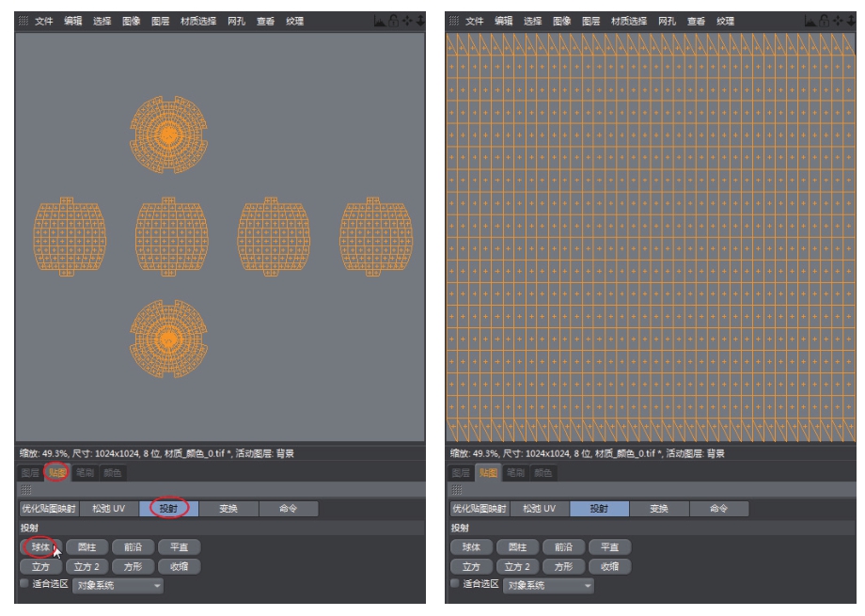Open the 对象系统 dropdown in left panel

[x=118, y=586]
